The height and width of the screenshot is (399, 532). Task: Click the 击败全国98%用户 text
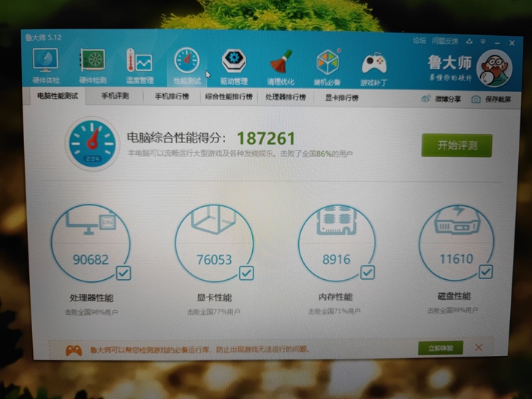pos(91,312)
